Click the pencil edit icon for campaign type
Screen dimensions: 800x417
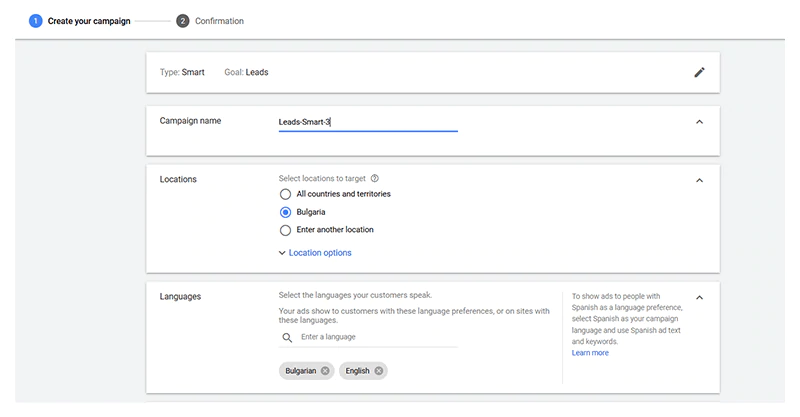point(699,72)
